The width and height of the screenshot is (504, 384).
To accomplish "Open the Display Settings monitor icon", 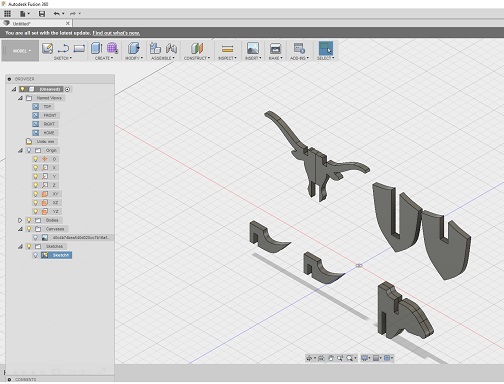I will tap(365, 358).
